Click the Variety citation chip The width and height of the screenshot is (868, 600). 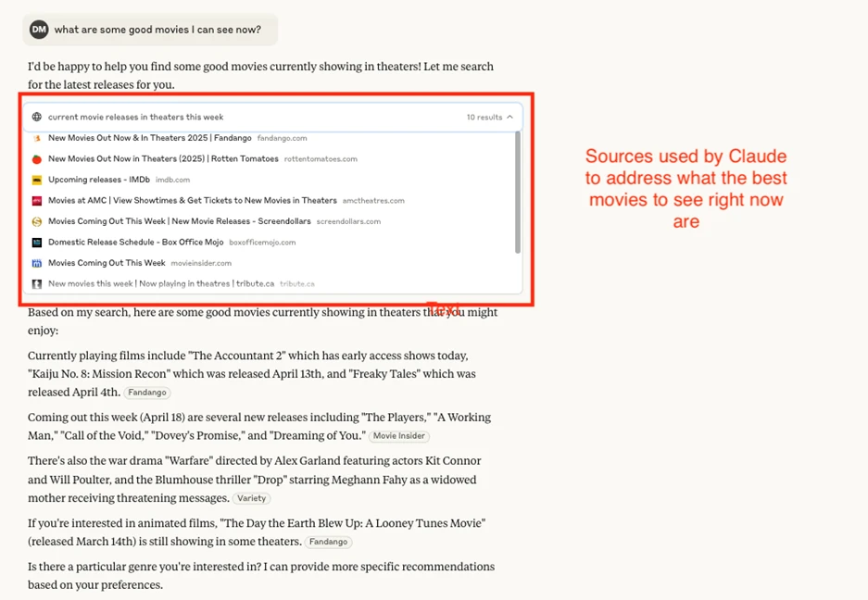pos(251,498)
